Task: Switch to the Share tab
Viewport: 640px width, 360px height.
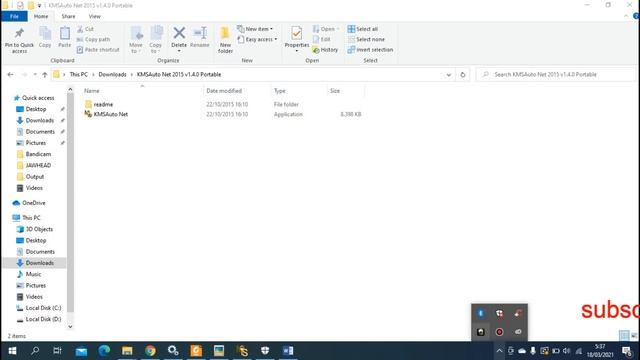Action: 68,16
